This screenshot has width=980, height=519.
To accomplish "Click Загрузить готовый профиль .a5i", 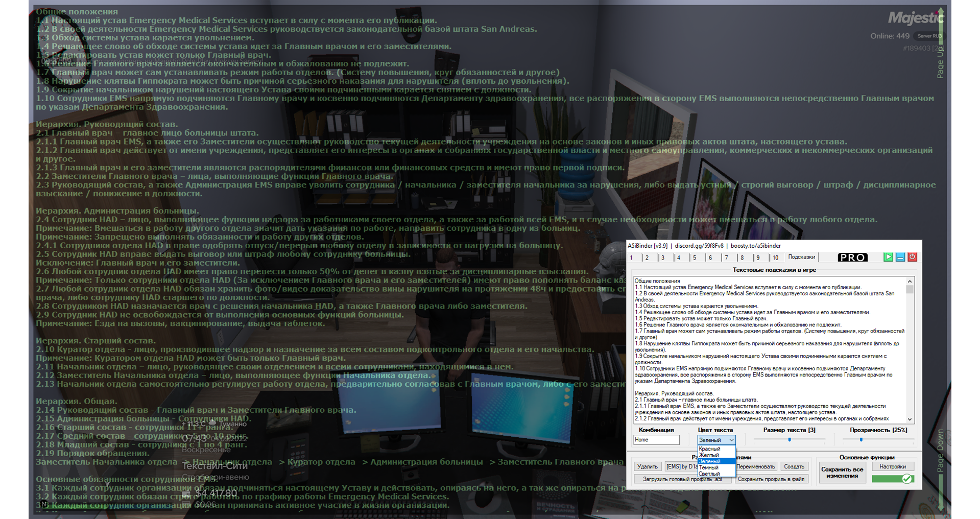I will (x=682, y=479).
